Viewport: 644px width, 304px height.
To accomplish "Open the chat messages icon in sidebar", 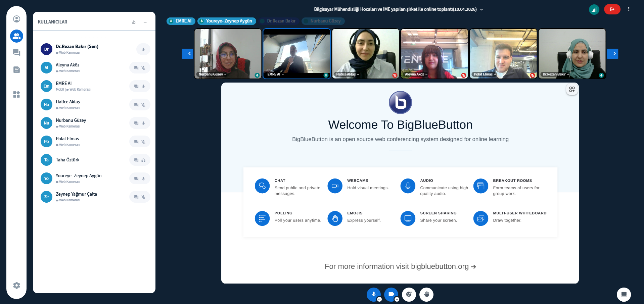I will point(16,53).
